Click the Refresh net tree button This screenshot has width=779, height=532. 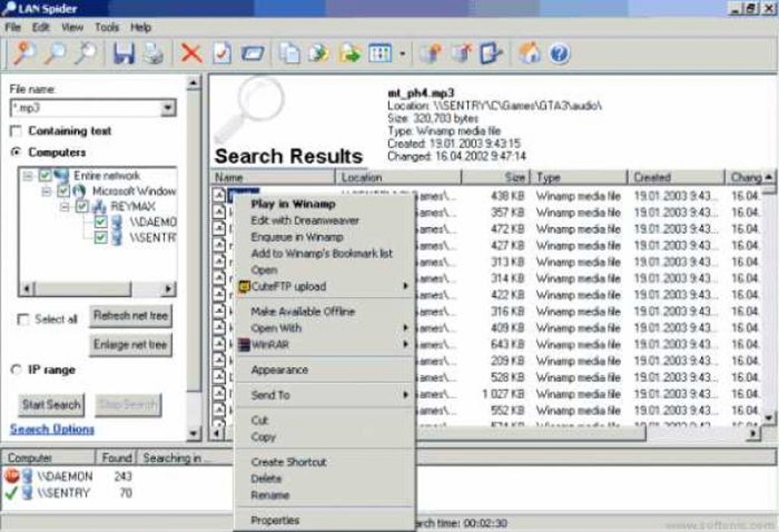point(131,316)
